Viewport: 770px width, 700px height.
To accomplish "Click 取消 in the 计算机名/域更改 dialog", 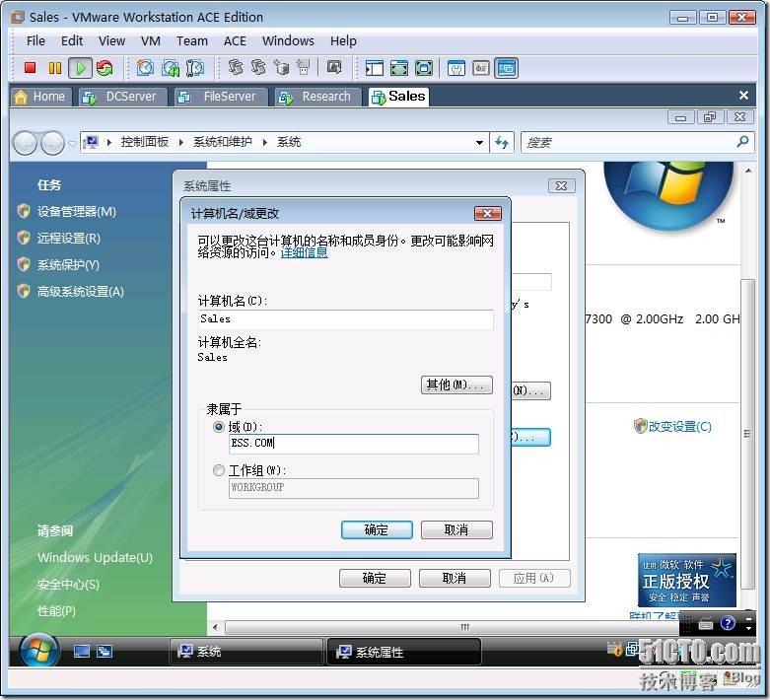I will [x=456, y=530].
